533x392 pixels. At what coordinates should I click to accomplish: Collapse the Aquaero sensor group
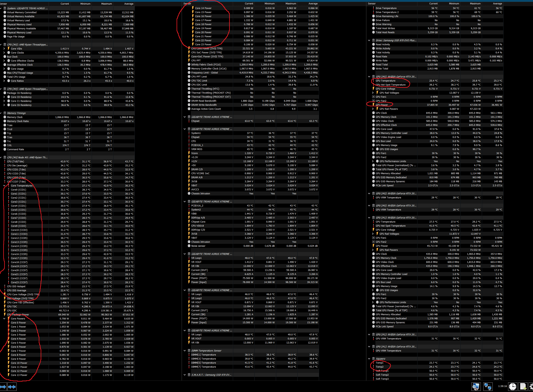369,359
